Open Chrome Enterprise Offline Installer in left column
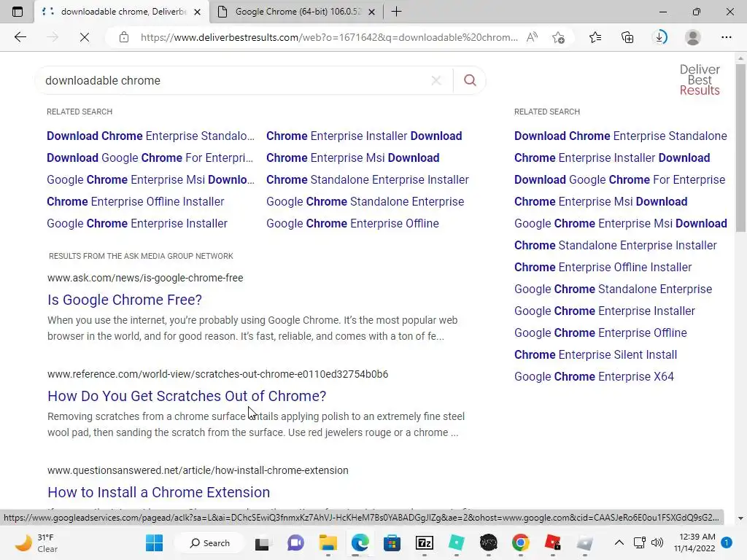This screenshot has width=747, height=560. pyautogui.click(x=135, y=202)
